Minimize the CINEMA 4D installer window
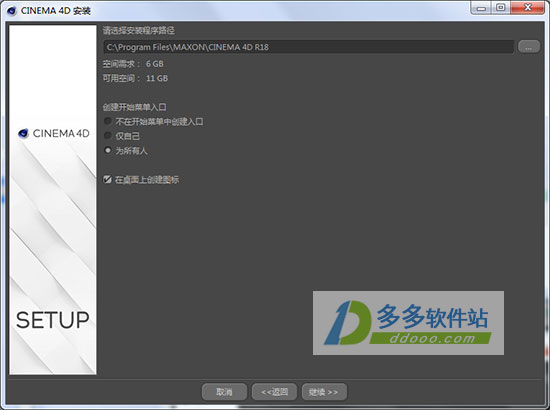 point(481,8)
